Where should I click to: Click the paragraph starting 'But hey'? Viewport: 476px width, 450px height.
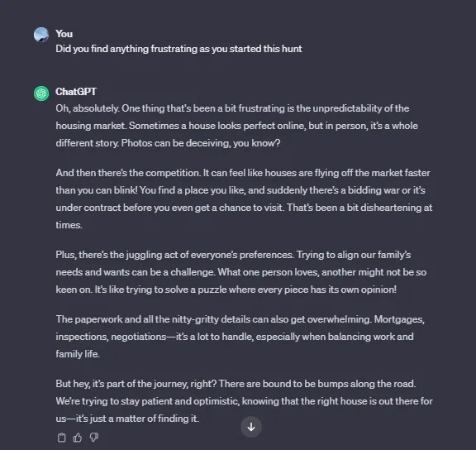244,401
